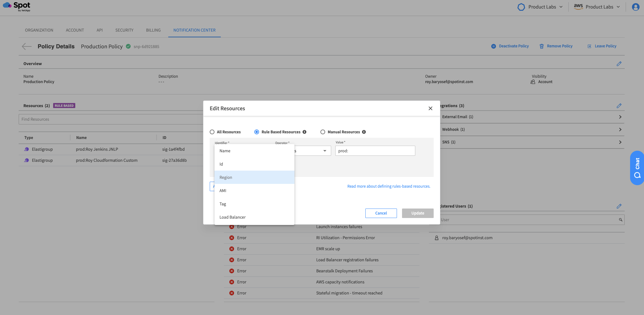Expand the External Email integration row

[x=620, y=117]
